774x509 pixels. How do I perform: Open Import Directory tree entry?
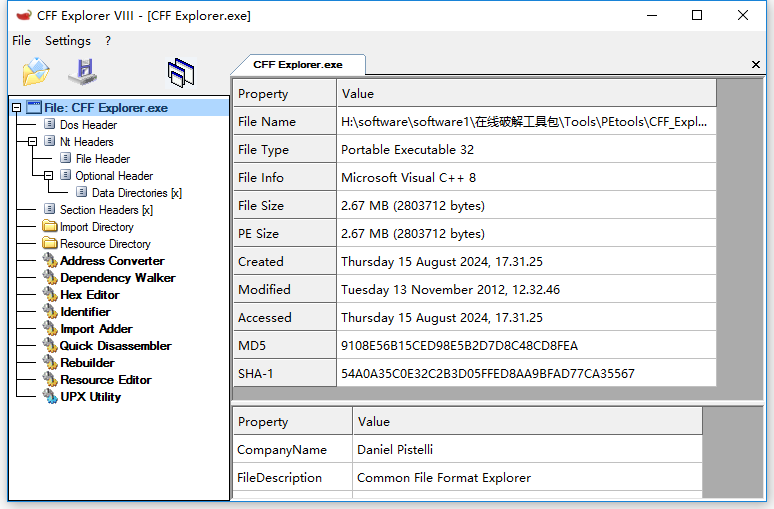(97, 227)
